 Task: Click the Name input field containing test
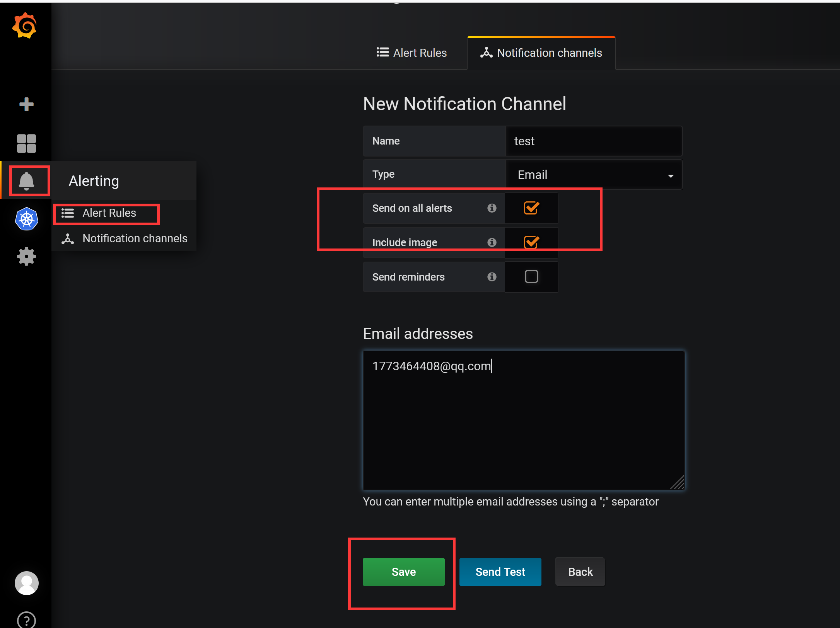pyautogui.click(x=594, y=141)
